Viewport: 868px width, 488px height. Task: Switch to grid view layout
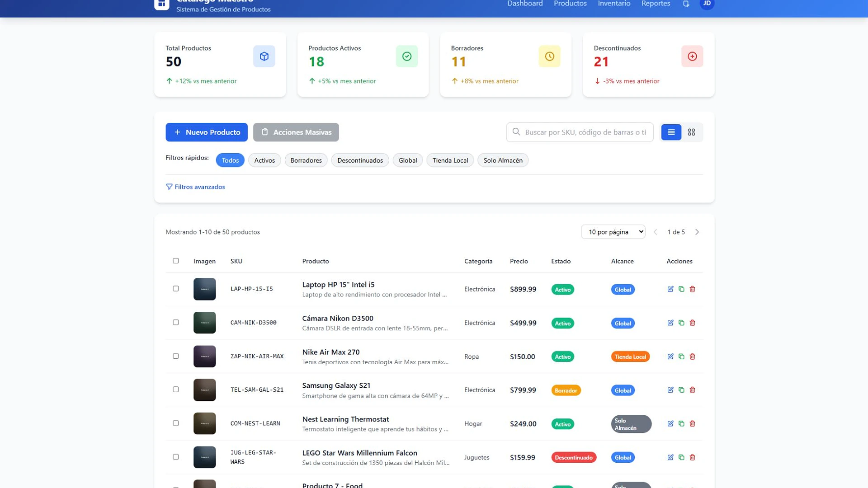click(x=691, y=132)
